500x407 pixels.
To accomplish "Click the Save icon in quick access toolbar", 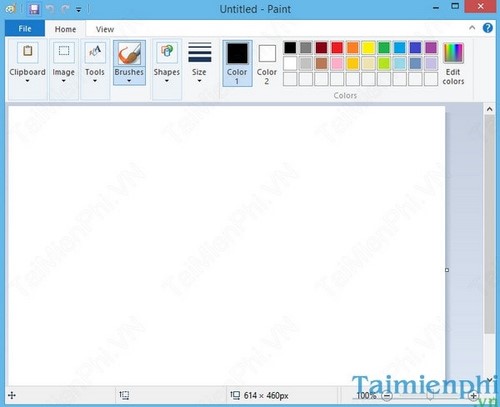I will pyautogui.click(x=34, y=9).
